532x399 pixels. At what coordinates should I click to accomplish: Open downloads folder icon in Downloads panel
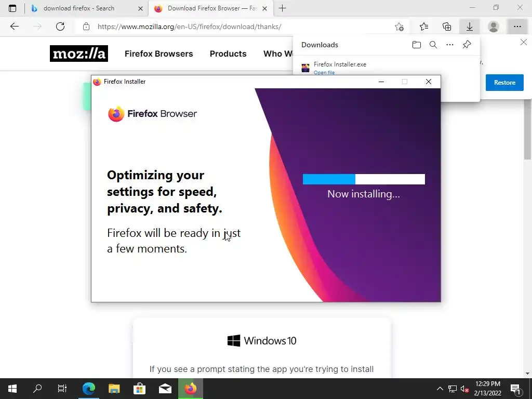click(x=417, y=45)
